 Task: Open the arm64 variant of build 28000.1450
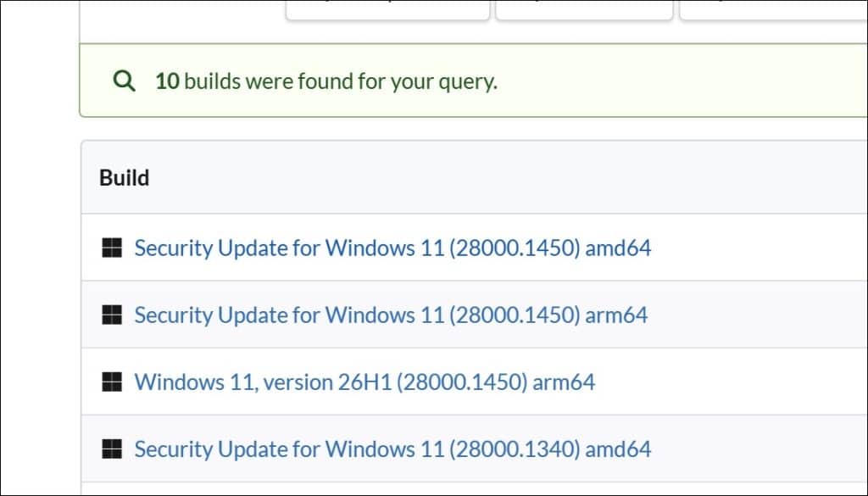390,315
